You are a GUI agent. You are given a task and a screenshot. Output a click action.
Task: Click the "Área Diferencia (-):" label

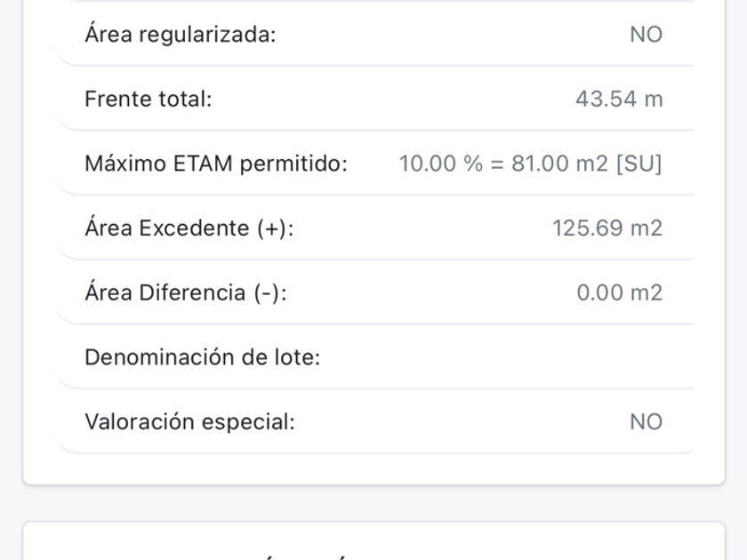pos(185,292)
